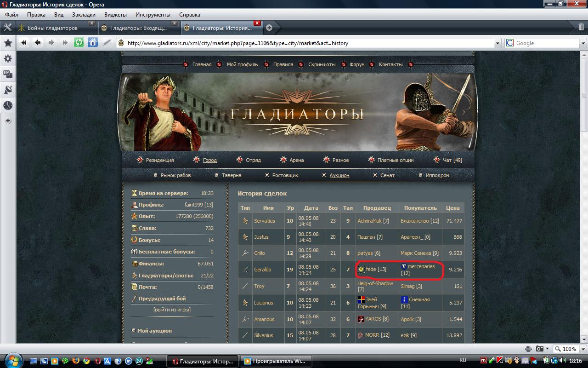Switch to Войны гладиаторов tab
This screenshot has width=588, height=368.
[x=52, y=28]
